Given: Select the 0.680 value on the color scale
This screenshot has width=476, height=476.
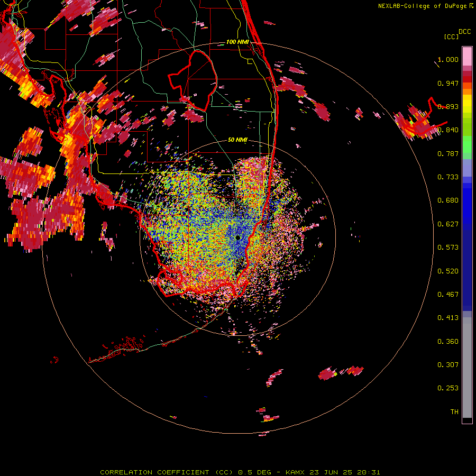Looking at the screenshot, I should point(448,200).
